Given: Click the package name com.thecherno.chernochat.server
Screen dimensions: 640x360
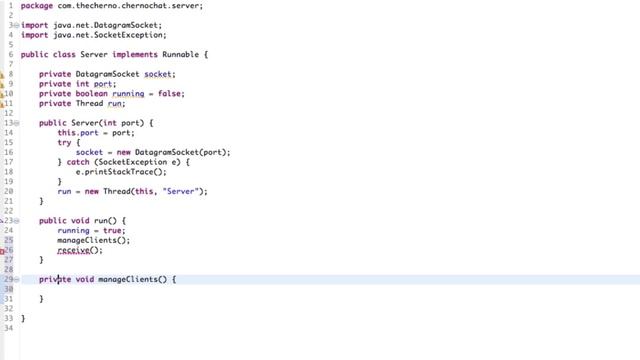Looking at the screenshot, I should click(x=128, y=6).
